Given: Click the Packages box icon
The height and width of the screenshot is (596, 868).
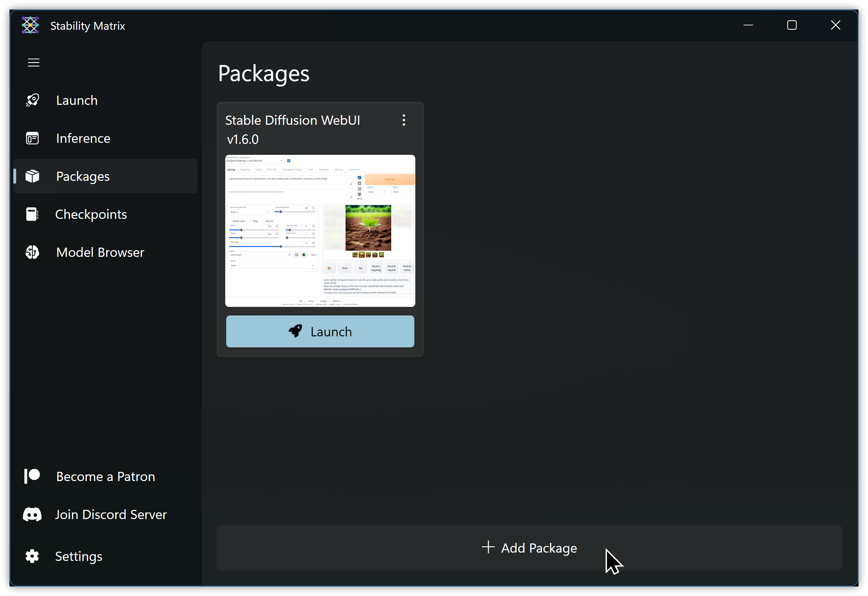Looking at the screenshot, I should coord(33,176).
